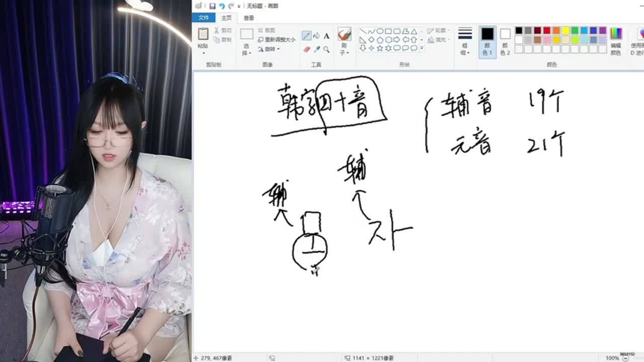Select the Text tool (letter A)
Viewport: 644px width, 362px height.
[x=327, y=36]
